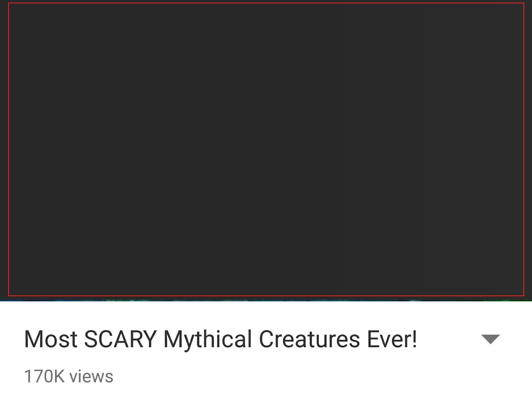Pause playback by tapping the player center
Viewport: 532px width, 406px height.
click(x=266, y=149)
